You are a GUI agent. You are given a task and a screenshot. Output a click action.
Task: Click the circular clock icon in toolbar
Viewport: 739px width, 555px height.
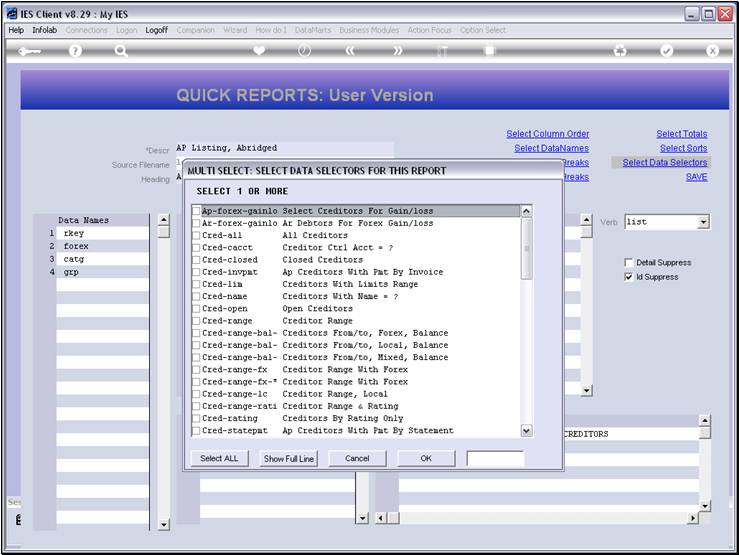(x=304, y=50)
